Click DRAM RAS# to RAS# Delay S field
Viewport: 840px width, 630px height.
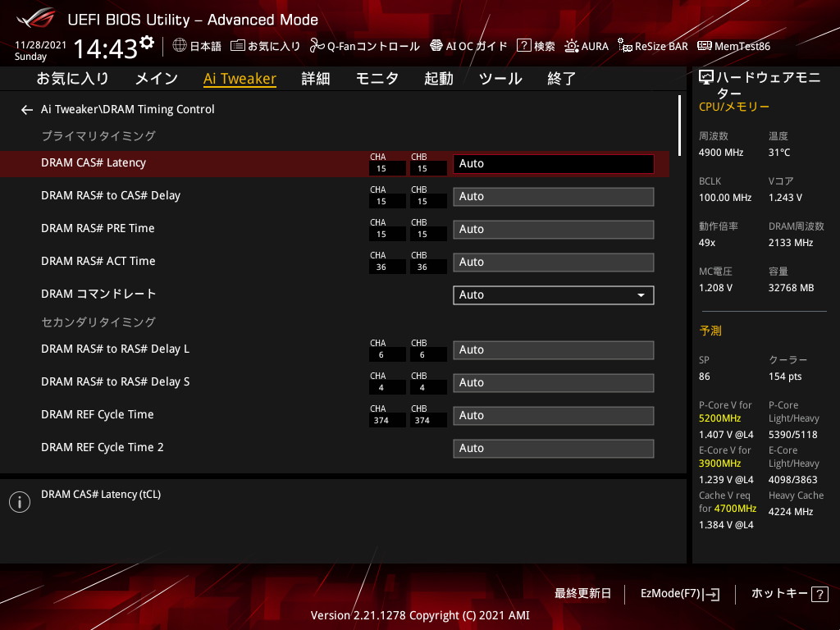tap(554, 383)
